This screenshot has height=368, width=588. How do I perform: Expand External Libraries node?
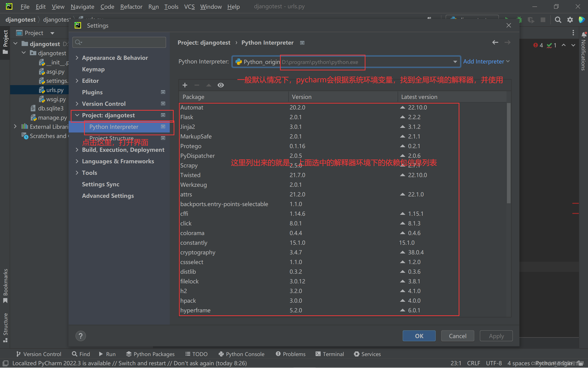[x=15, y=126]
